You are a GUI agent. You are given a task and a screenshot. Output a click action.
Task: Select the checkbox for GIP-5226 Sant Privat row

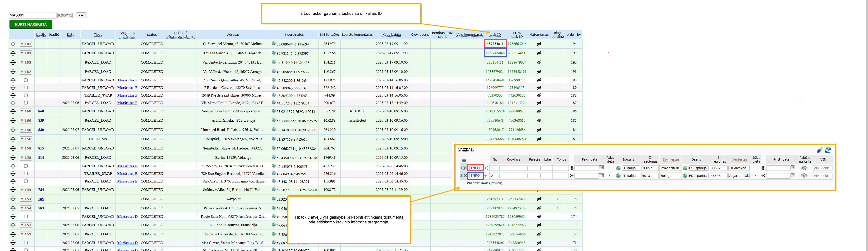tap(26, 166)
